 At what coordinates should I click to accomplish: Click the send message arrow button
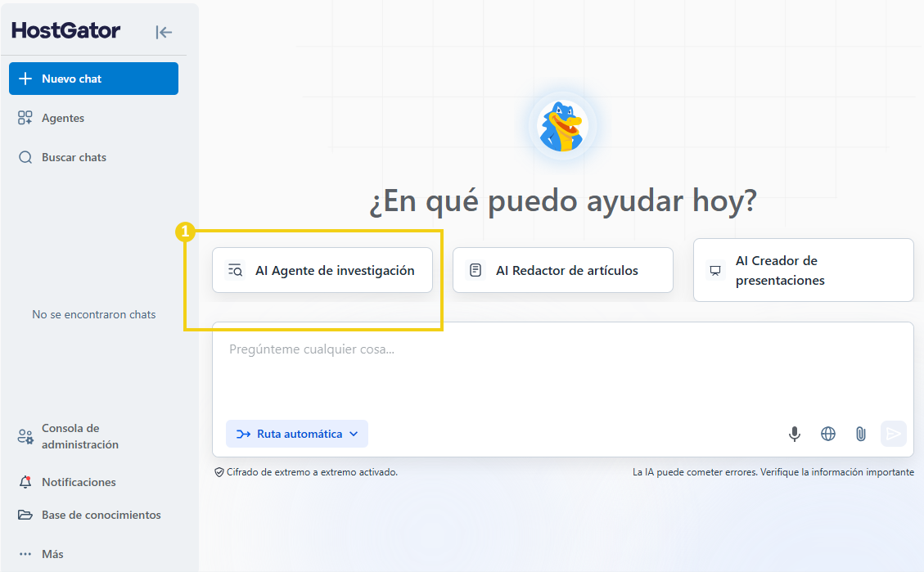894,435
